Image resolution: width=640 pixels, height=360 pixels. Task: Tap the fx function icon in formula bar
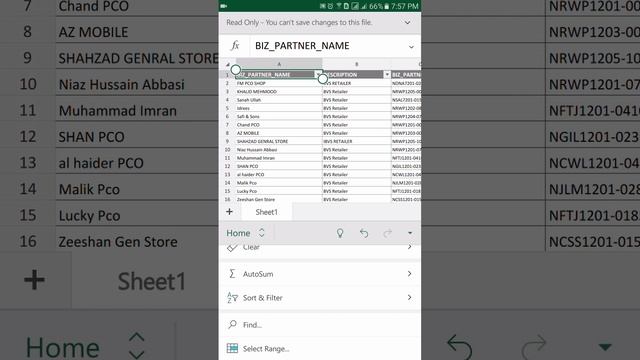(235, 46)
